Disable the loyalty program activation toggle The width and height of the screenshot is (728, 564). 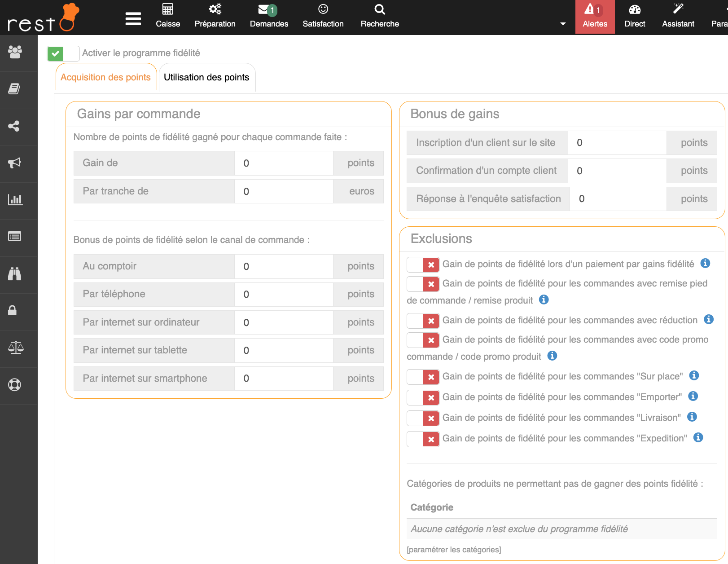coord(63,54)
